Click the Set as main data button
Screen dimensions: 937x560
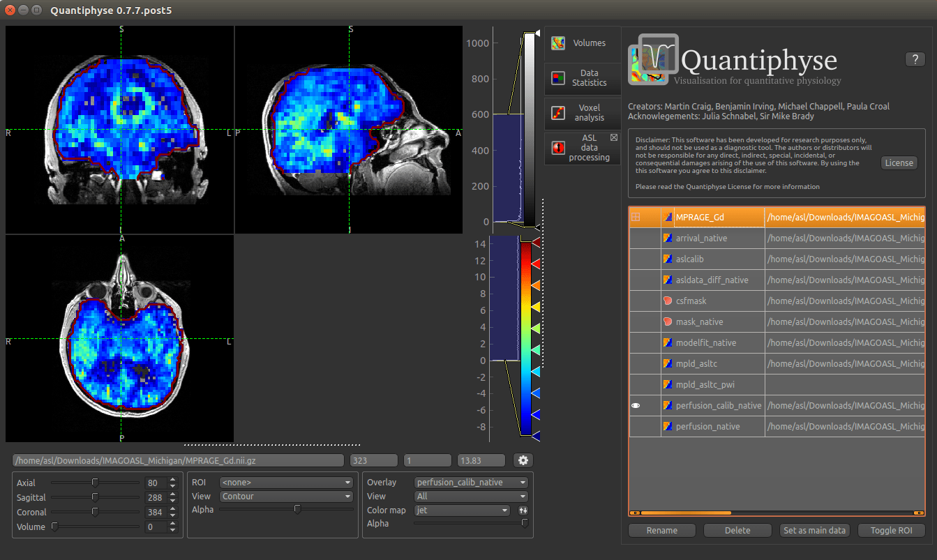[x=814, y=530]
